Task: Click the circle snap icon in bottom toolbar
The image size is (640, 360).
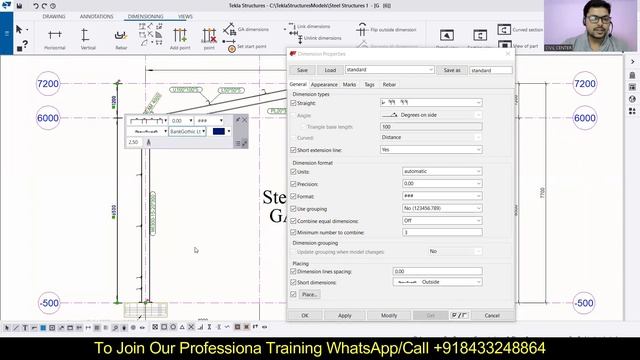Action: (173, 327)
